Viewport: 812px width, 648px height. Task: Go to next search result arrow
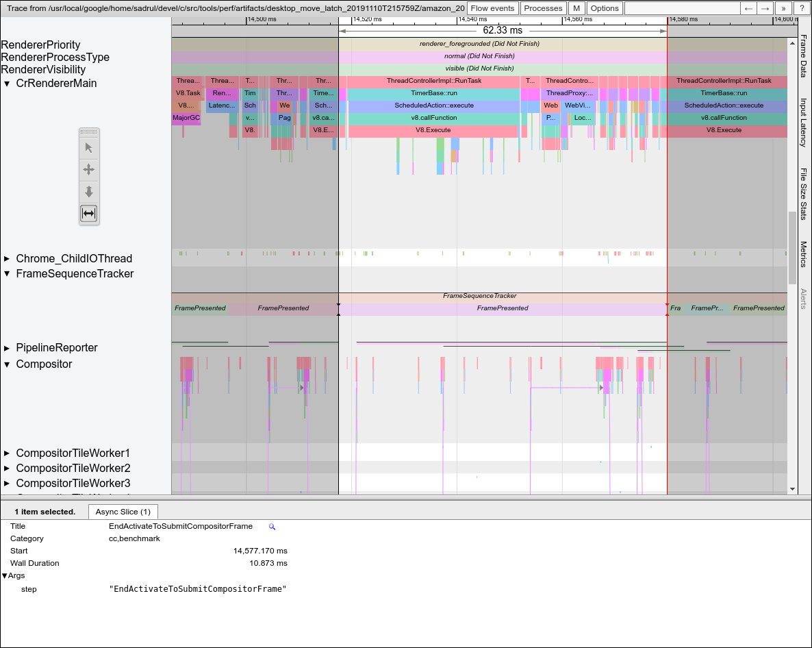click(x=766, y=8)
